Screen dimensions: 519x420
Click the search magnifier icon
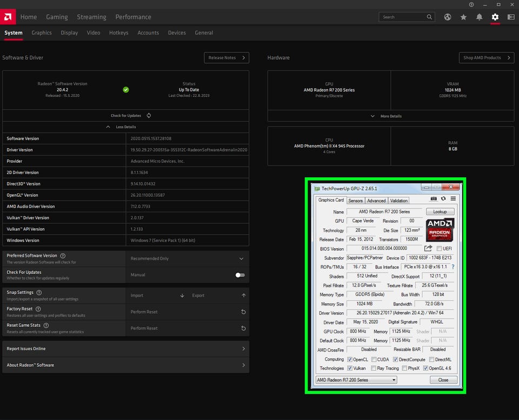click(429, 17)
